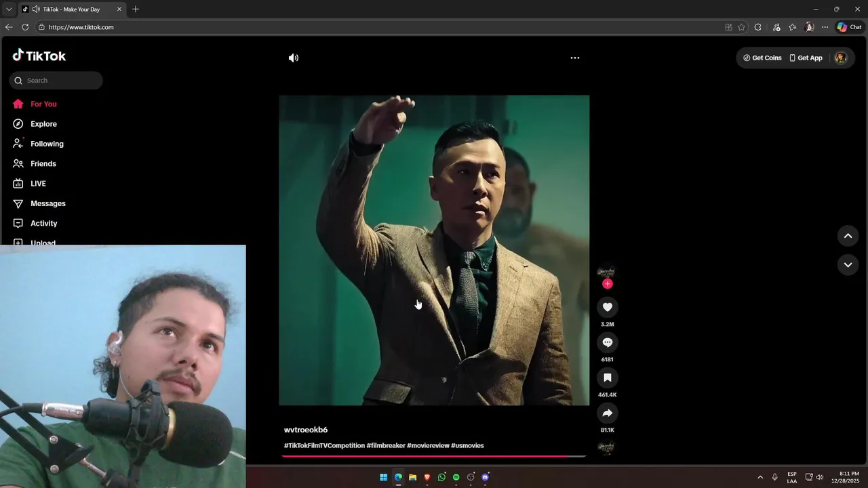Open Spotify from the taskbar
The image size is (868, 488).
(x=456, y=477)
